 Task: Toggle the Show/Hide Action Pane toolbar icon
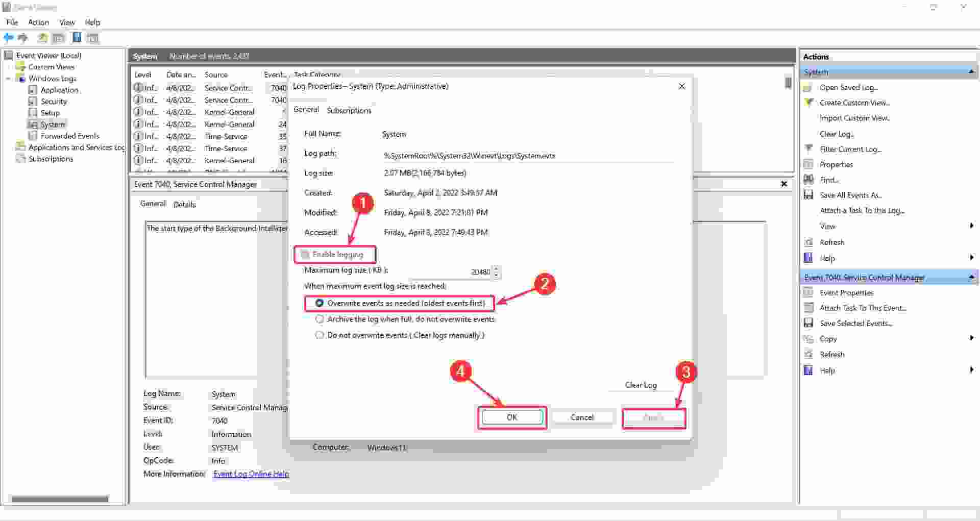point(92,38)
